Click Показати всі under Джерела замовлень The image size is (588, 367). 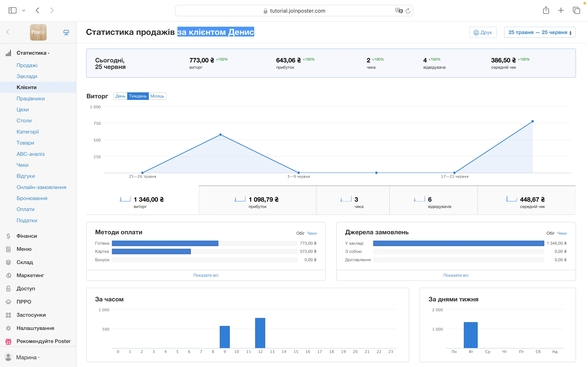pos(455,275)
